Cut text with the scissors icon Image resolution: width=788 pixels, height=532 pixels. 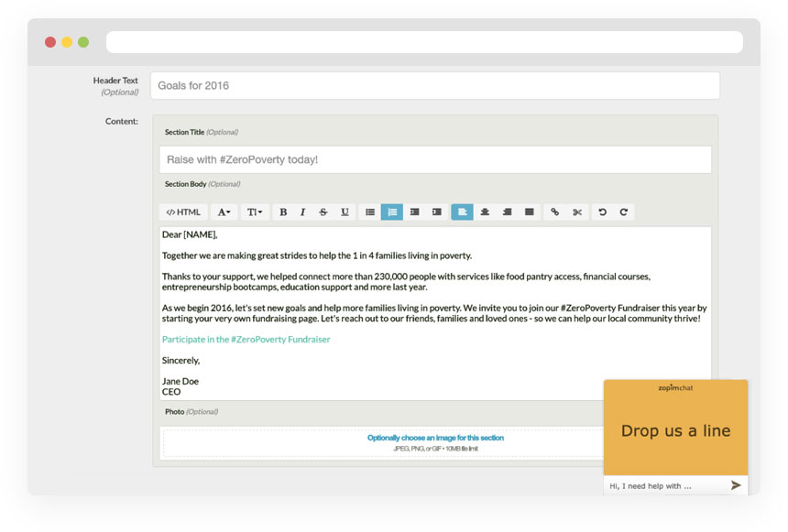point(577,212)
